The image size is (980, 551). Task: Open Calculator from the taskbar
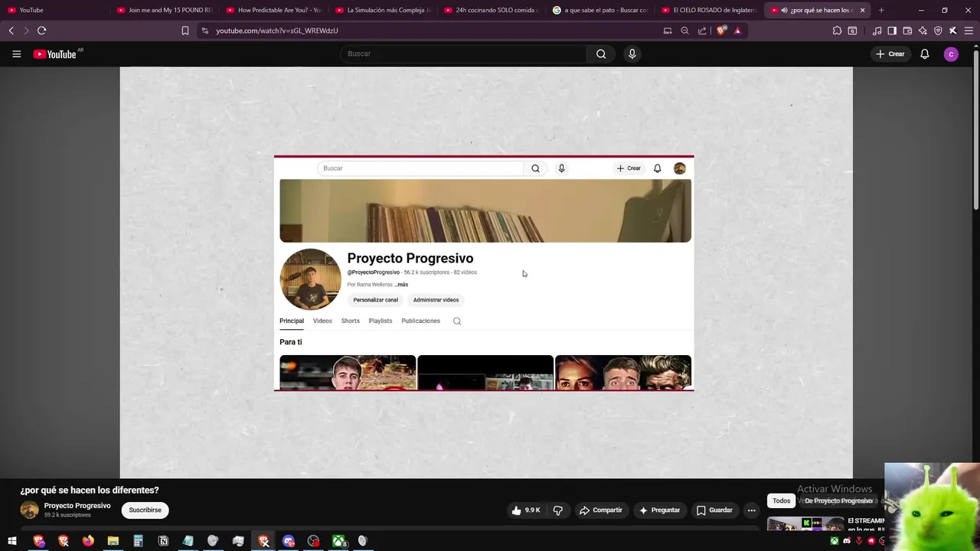pyautogui.click(x=138, y=541)
